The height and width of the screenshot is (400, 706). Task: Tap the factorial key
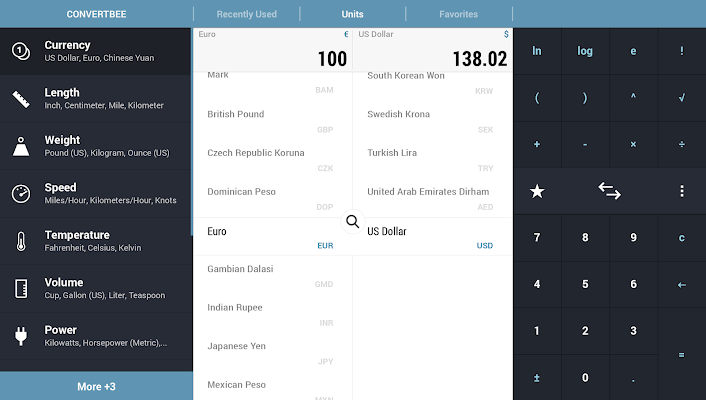pyautogui.click(x=682, y=51)
